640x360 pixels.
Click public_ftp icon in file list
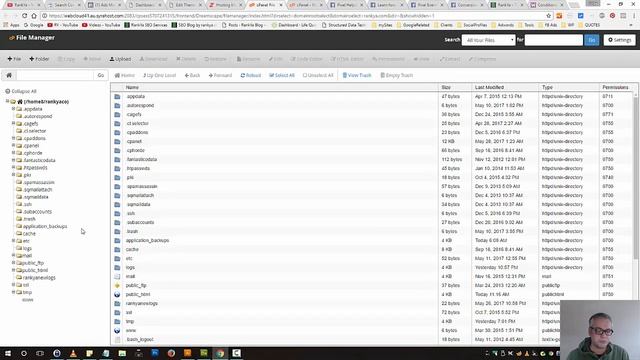(117, 285)
